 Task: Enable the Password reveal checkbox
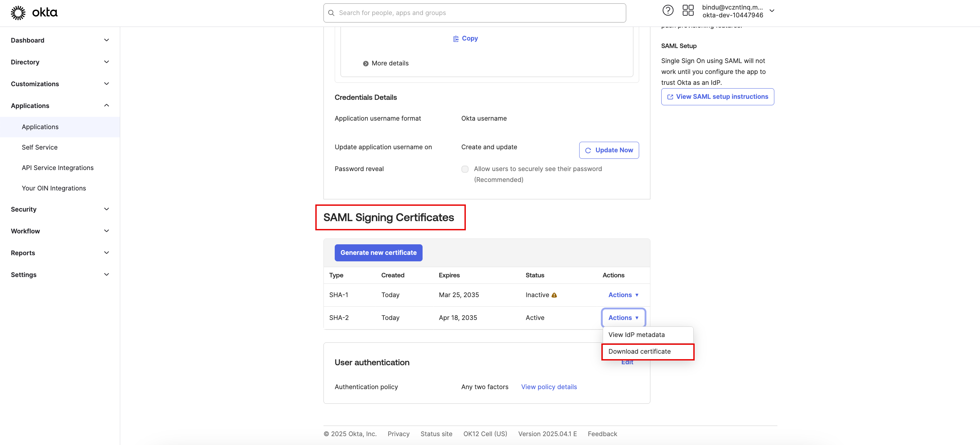pyautogui.click(x=465, y=169)
